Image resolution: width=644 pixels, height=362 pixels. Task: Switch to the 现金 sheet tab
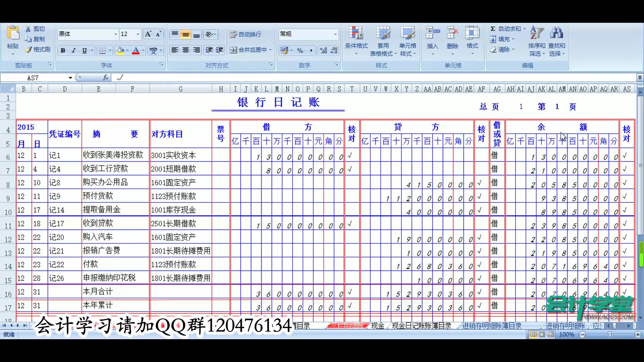click(x=377, y=325)
